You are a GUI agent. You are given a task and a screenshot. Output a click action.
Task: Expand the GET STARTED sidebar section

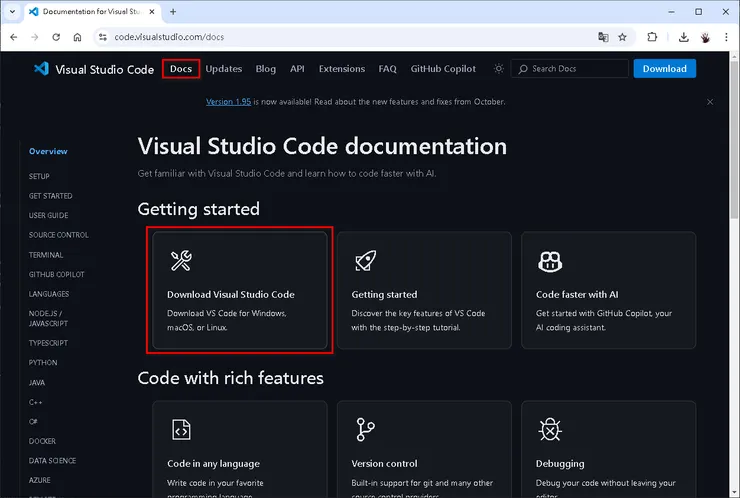[x=50, y=196]
